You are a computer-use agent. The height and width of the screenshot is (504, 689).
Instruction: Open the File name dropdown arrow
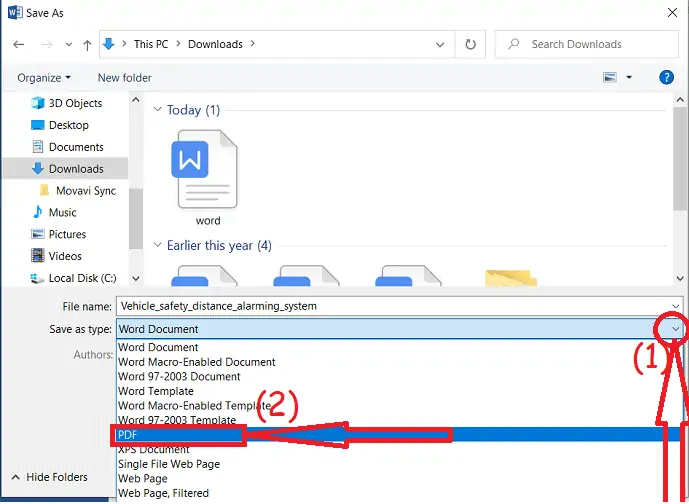675,306
